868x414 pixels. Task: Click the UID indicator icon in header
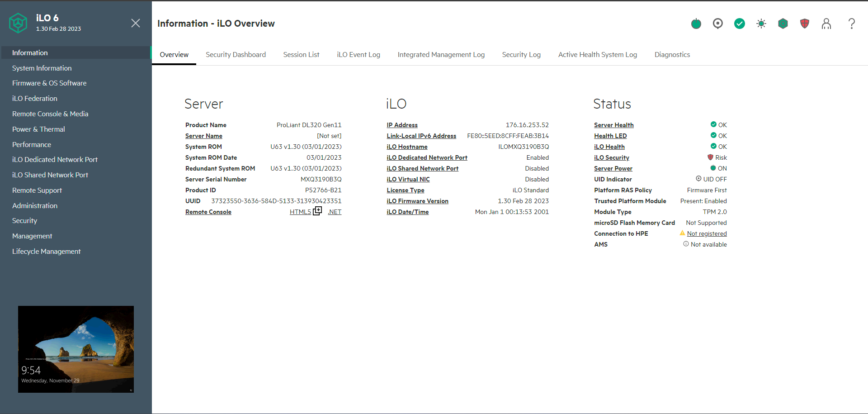click(718, 24)
